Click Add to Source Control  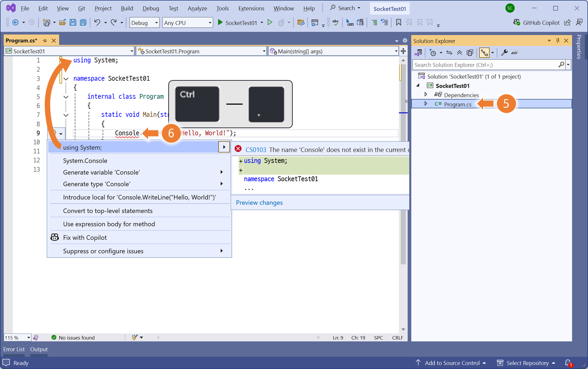(x=450, y=363)
